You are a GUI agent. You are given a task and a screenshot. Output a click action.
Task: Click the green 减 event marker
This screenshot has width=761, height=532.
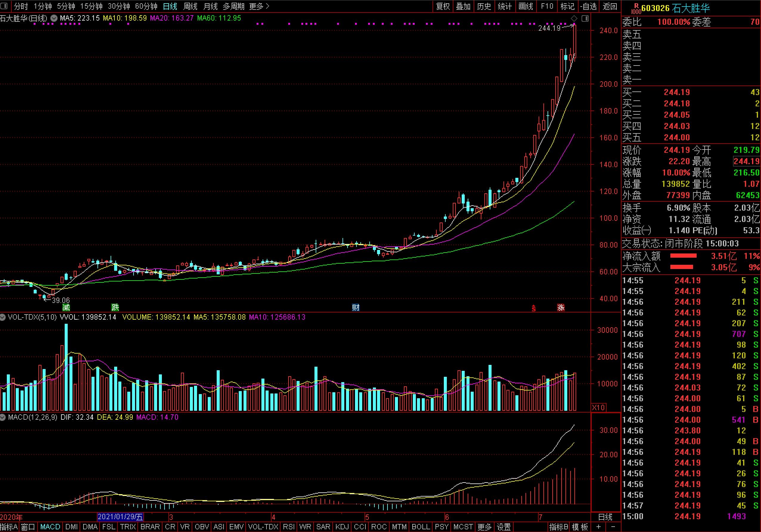[66, 307]
